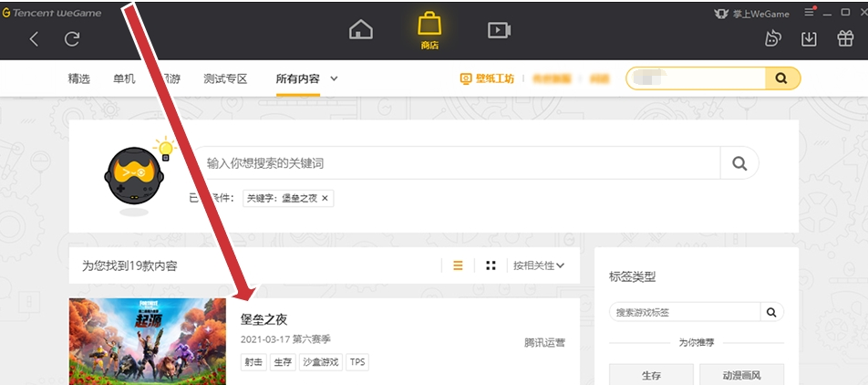The image size is (868, 385).
Task: Click the 沙盒游戏 tag
Action: tap(321, 362)
